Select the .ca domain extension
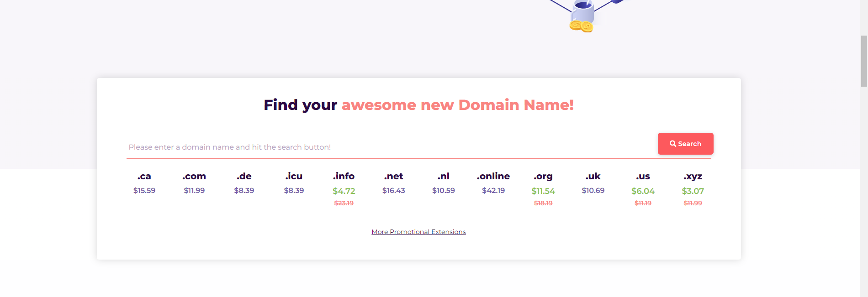The height and width of the screenshot is (297, 868). tap(144, 177)
